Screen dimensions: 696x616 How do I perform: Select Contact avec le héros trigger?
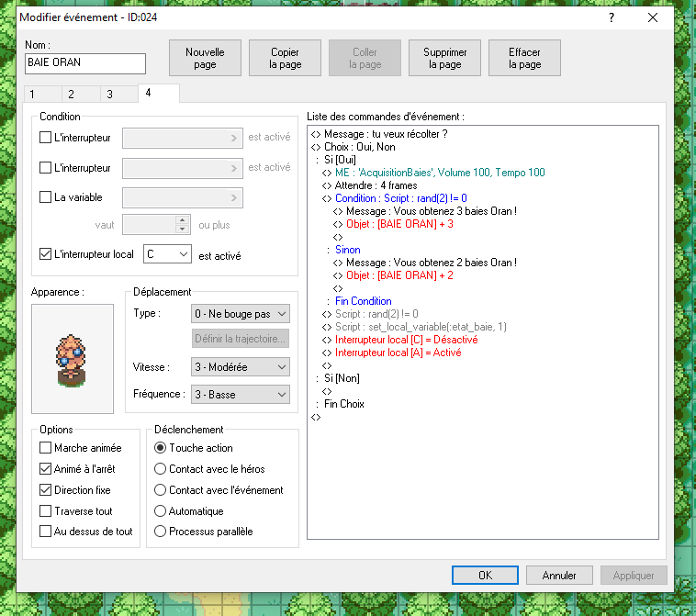click(161, 469)
